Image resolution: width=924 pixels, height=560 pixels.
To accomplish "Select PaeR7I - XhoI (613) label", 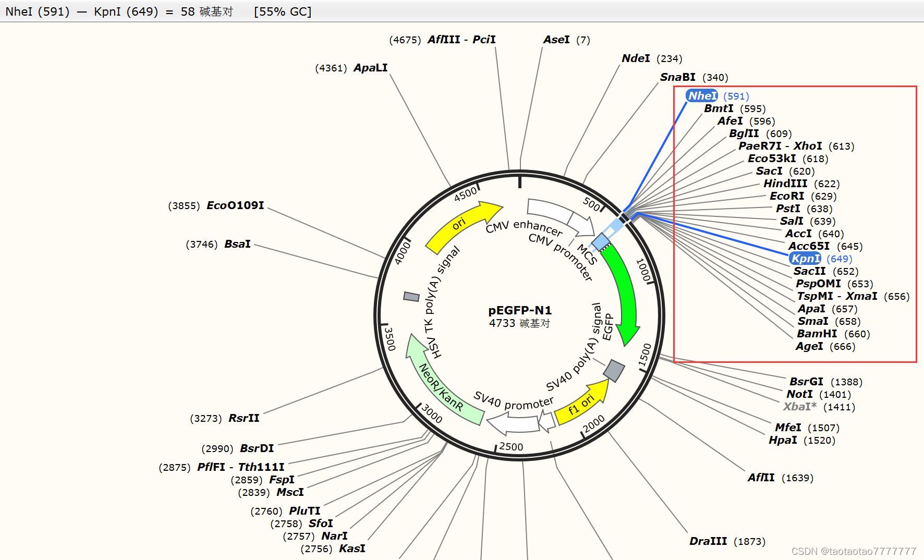I will (x=796, y=146).
